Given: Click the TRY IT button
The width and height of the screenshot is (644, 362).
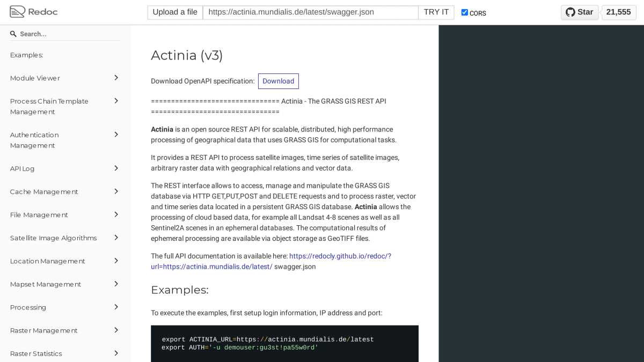Looking at the screenshot, I should point(436,12).
